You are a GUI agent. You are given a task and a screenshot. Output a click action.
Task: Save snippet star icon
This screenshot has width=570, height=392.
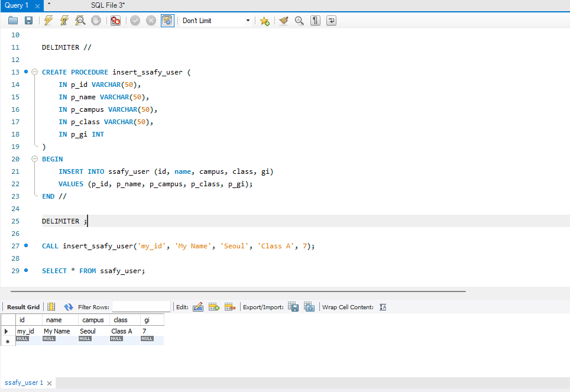(265, 21)
